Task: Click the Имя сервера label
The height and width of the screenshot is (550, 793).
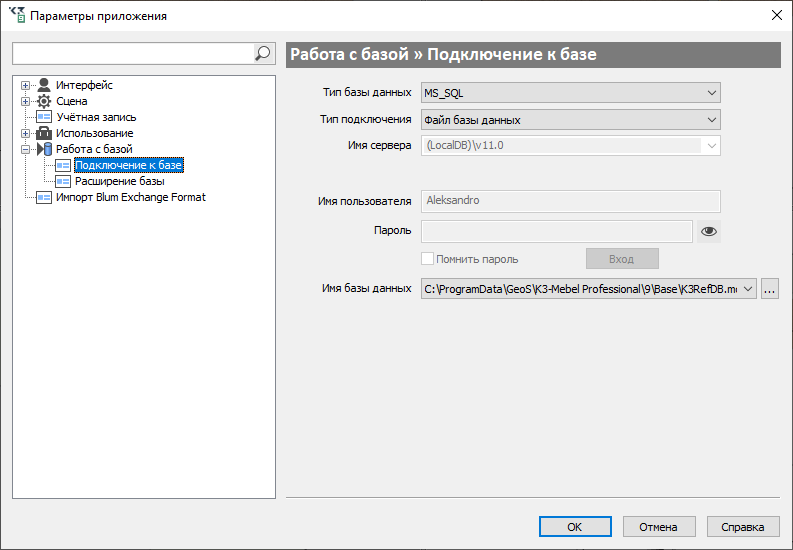Action: point(379,145)
